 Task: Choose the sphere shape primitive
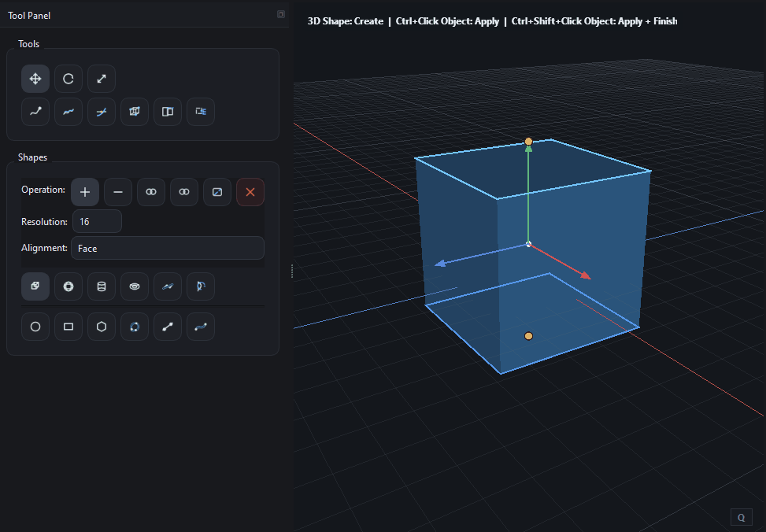click(68, 286)
